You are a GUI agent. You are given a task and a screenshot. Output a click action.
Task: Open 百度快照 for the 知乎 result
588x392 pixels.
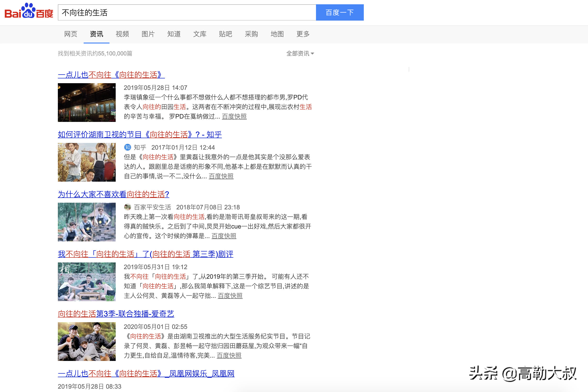(x=221, y=176)
